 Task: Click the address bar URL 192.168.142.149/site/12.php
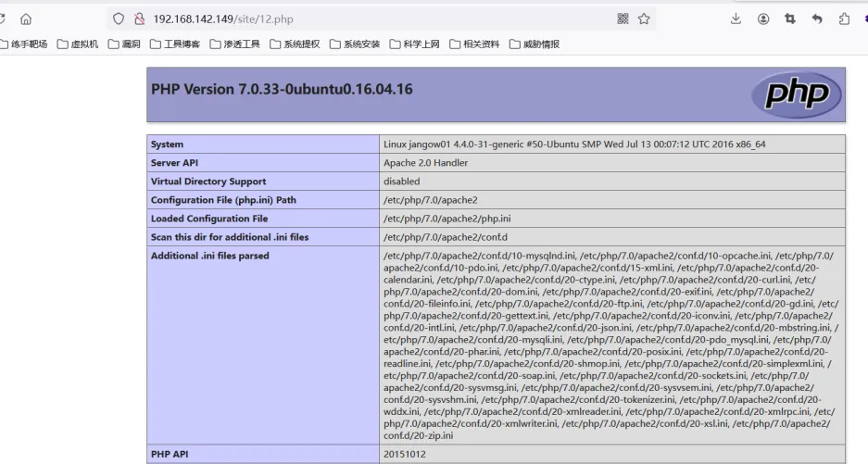tap(223, 19)
